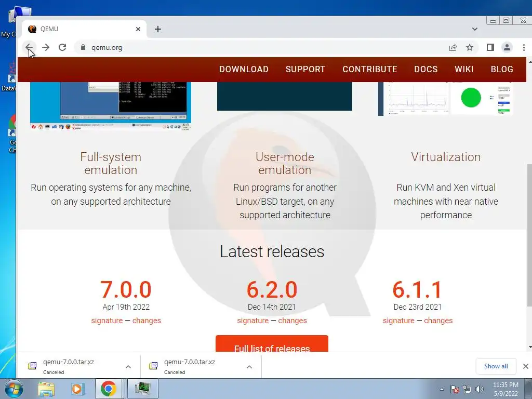532x399 pixels.
Task: Open Action Center flag icon in tray
Action: point(455,389)
